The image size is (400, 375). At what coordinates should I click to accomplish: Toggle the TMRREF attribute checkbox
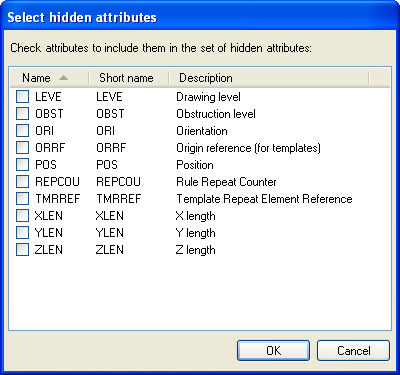tap(22, 199)
